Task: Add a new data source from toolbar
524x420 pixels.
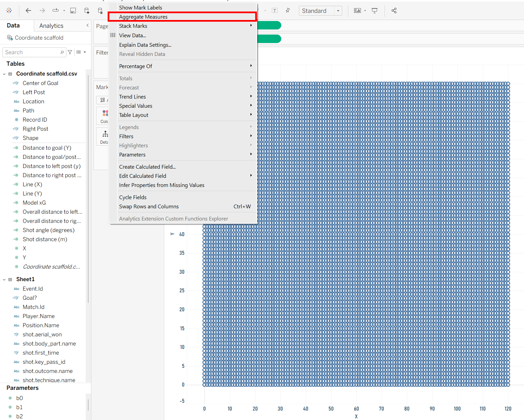Action: click(87, 10)
